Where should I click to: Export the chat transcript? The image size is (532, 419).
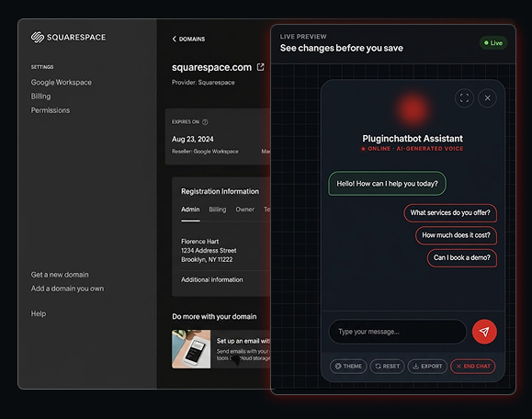pos(427,366)
